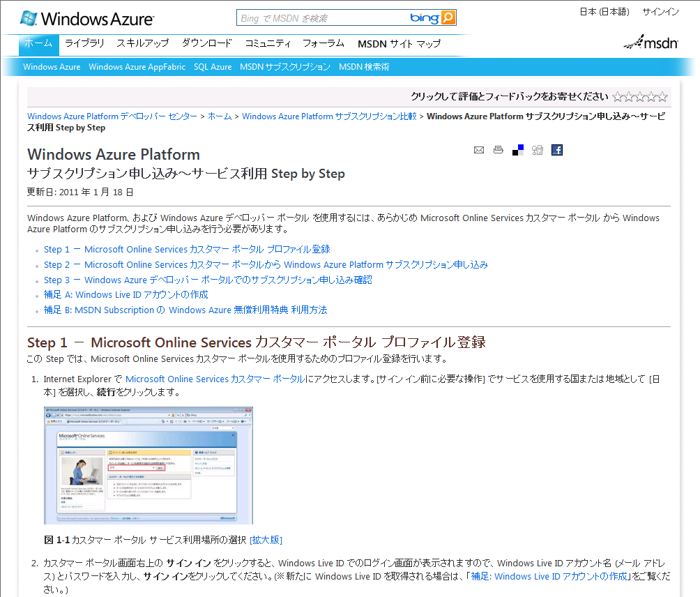700x597 pixels.
Task: Click the Bing search button icon
Action: tap(448, 18)
